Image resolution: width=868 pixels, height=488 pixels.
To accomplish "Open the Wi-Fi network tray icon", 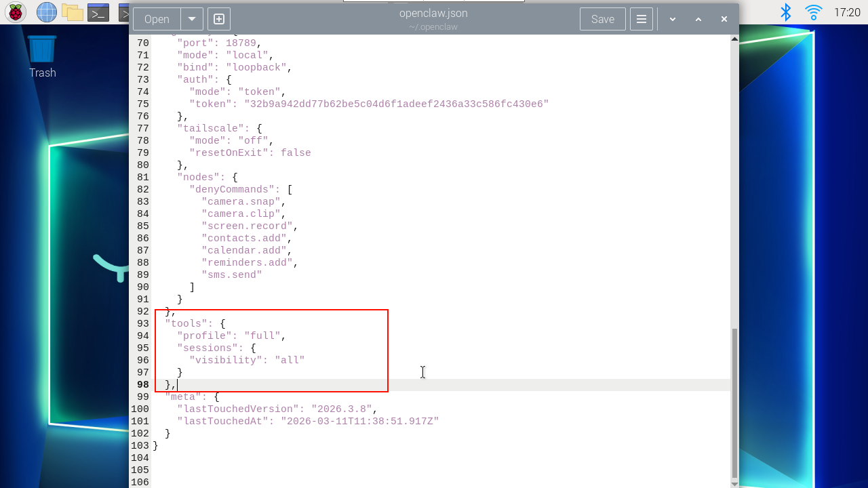I will click(813, 12).
